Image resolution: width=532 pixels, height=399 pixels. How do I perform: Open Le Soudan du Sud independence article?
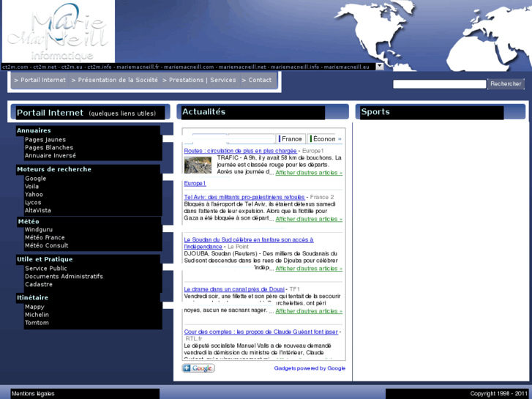[x=249, y=243]
